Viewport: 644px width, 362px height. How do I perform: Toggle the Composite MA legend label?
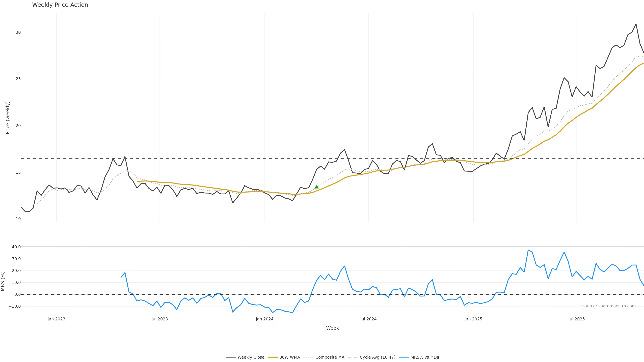click(x=330, y=357)
